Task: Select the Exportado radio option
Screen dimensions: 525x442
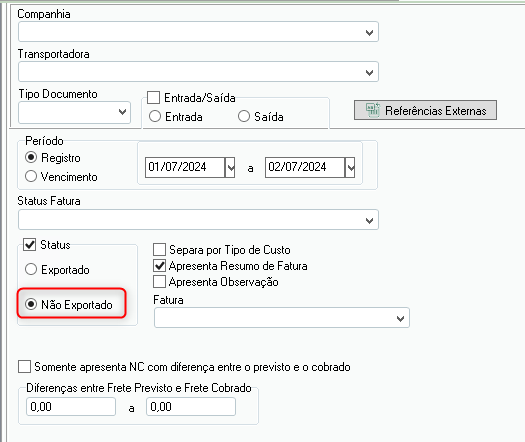Action: 31,269
